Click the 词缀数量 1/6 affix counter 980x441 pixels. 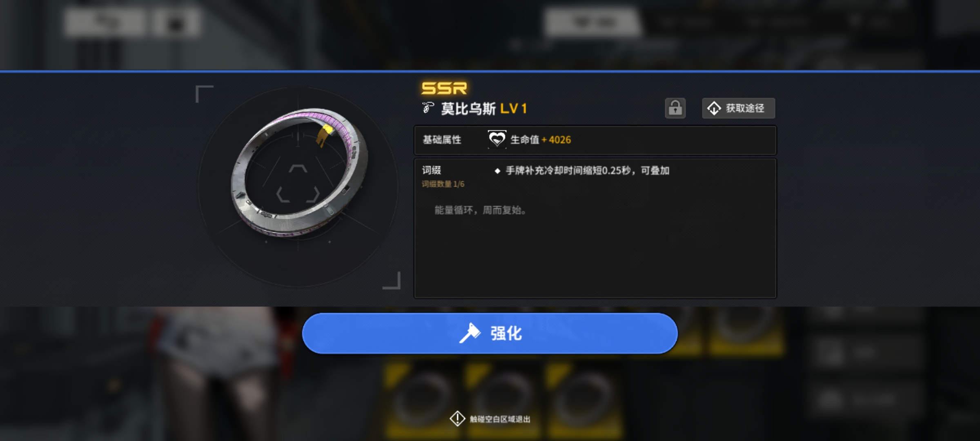pos(443,184)
